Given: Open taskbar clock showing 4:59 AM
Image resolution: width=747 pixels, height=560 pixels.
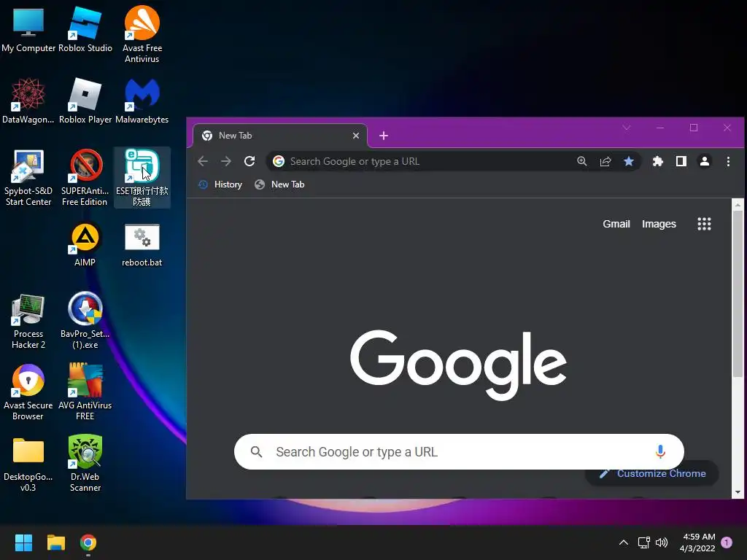Looking at the screenshot, I should point(698,542).
